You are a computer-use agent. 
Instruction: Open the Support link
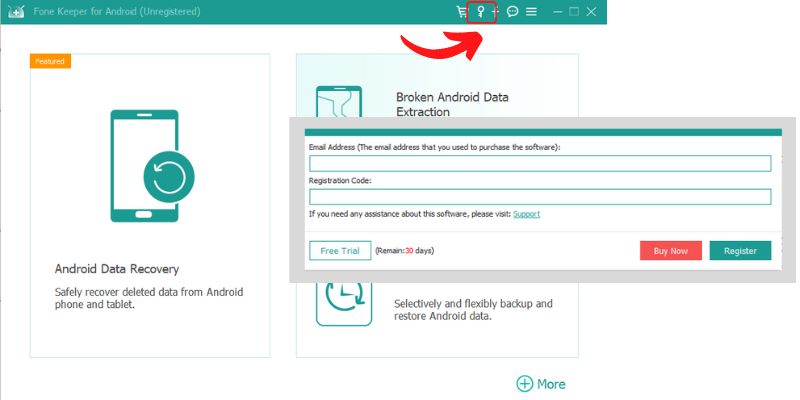pos(527,214)
